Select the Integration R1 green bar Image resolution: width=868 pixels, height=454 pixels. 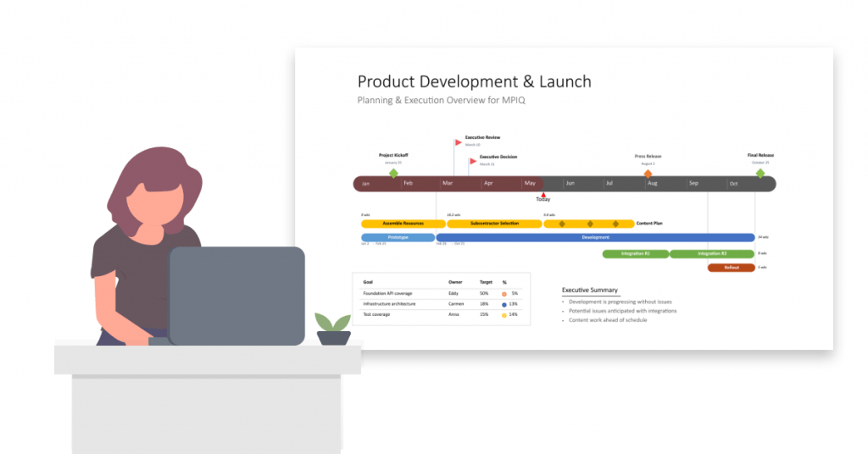635,253
